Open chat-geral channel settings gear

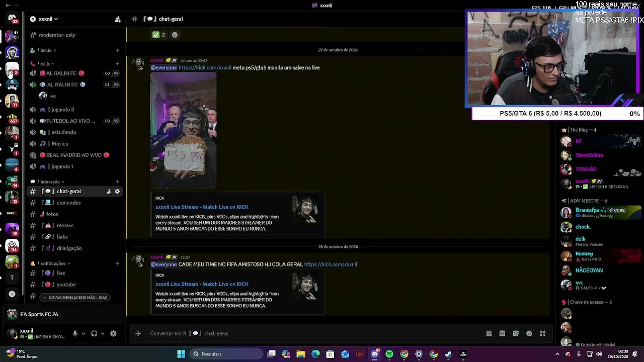click(x=117, y=192)
